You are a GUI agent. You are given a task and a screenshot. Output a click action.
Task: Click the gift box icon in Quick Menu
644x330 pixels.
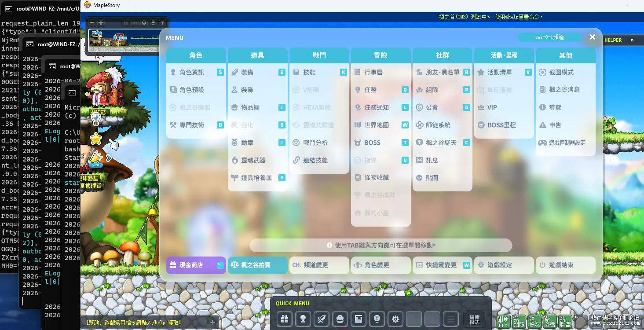pos(285,319)
